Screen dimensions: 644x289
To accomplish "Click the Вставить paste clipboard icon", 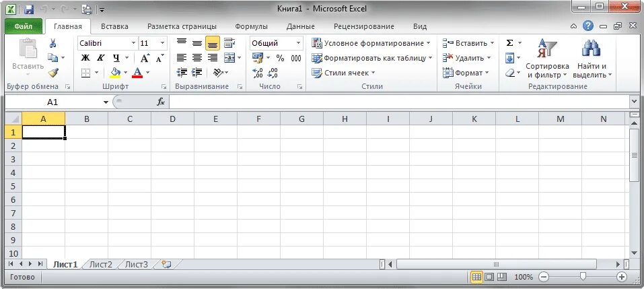I will (x=28, y=49).
